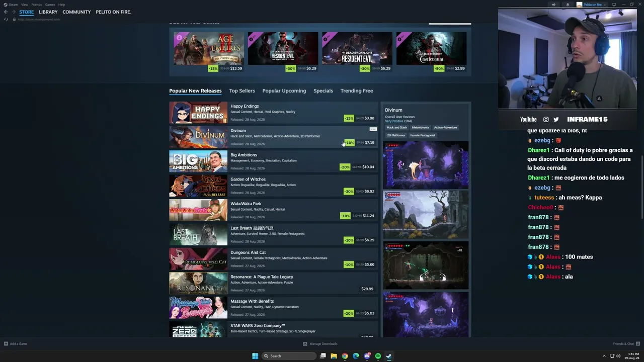Image resolution: width=644 pixels, height=362 pixels.
Task: Select the Popular Upcoming tab
Action: pyautogui.click(x=284, y=91)
